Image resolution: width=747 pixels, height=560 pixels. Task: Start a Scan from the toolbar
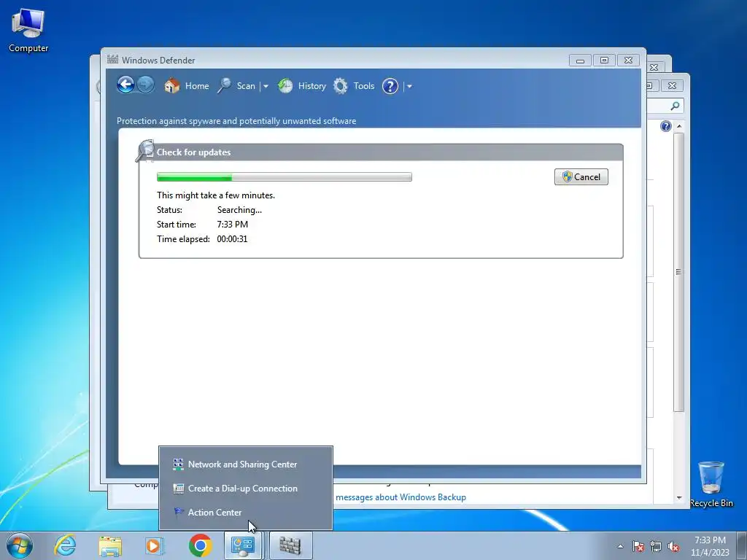point(237,86)
